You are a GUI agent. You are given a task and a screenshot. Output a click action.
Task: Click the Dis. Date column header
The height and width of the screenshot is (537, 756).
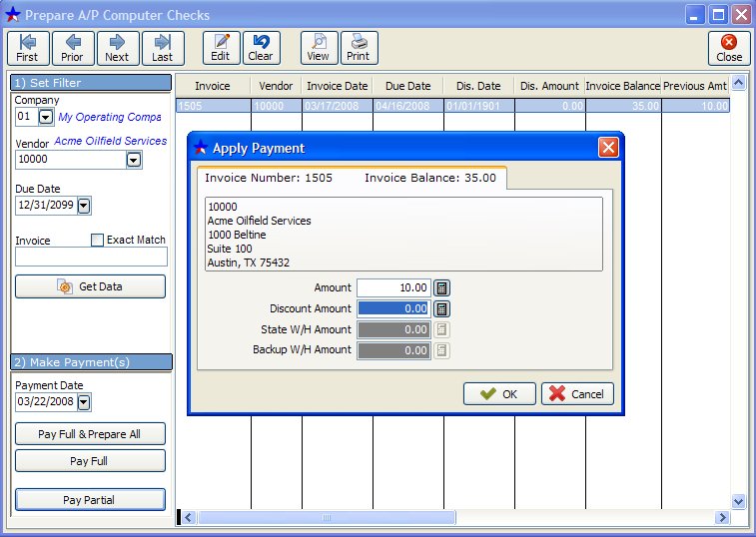pos(478,86)
